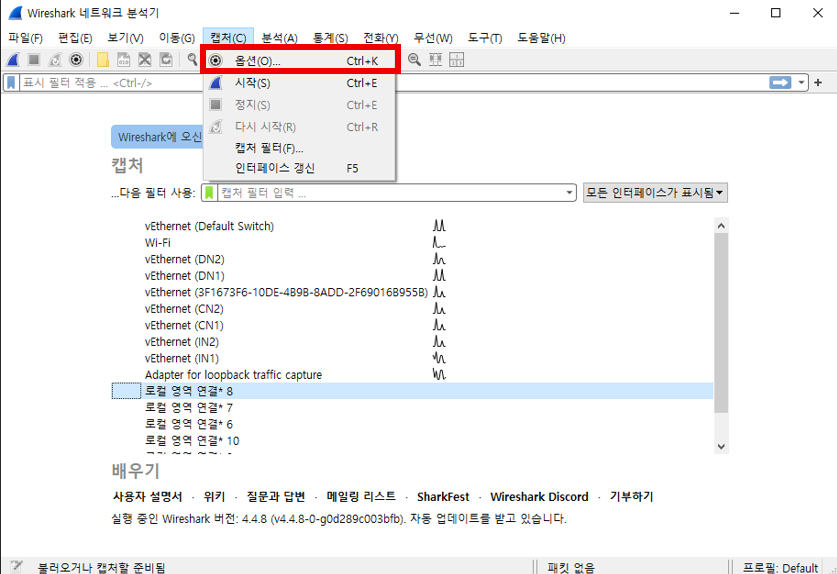Open the '모든 인터페이스가 표시됨' dropdown
The image size is (837, 574).
point(655,193)
